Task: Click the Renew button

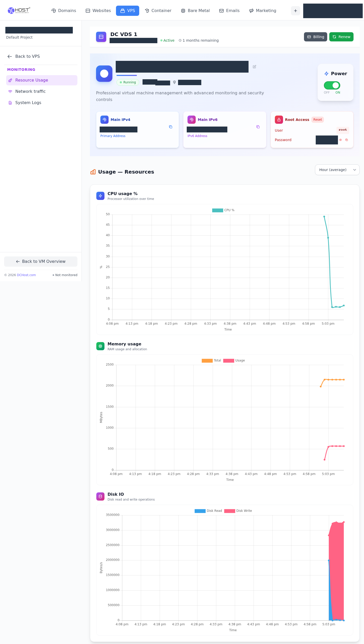Action: (341, 37)
